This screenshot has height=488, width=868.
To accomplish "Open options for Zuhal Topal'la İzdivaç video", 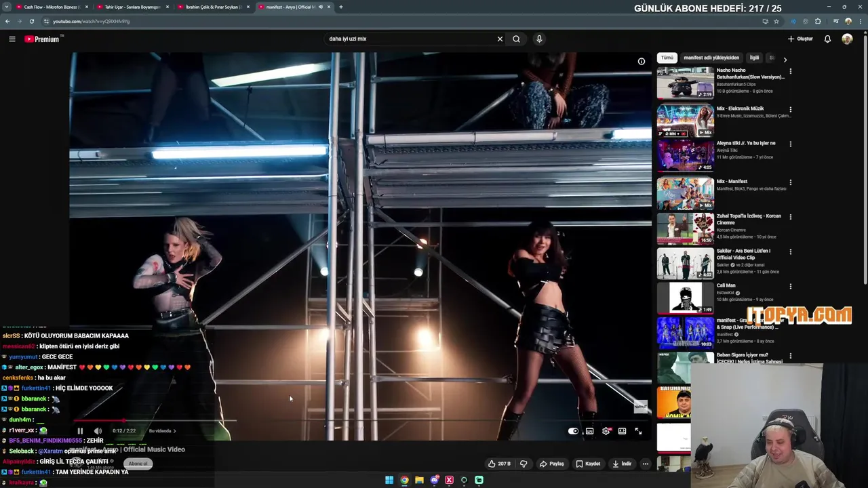I will point(790,217).
